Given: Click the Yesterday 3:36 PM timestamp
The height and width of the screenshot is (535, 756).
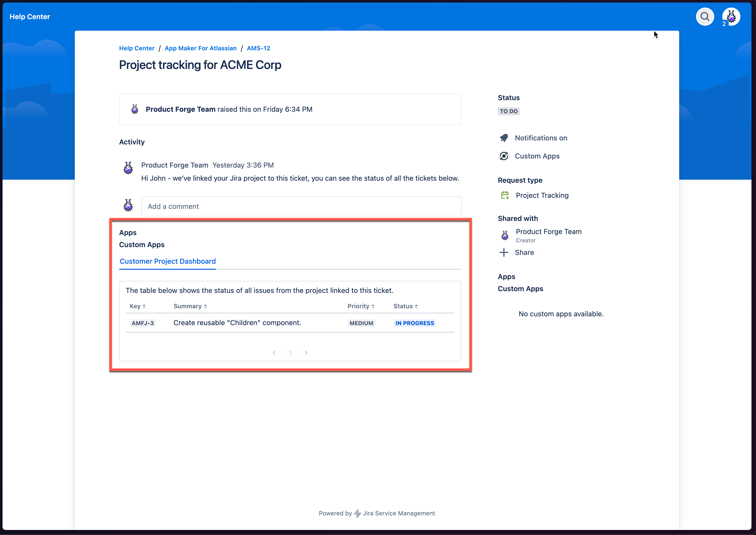Looking at the screenshot, I should pos(243,165).
